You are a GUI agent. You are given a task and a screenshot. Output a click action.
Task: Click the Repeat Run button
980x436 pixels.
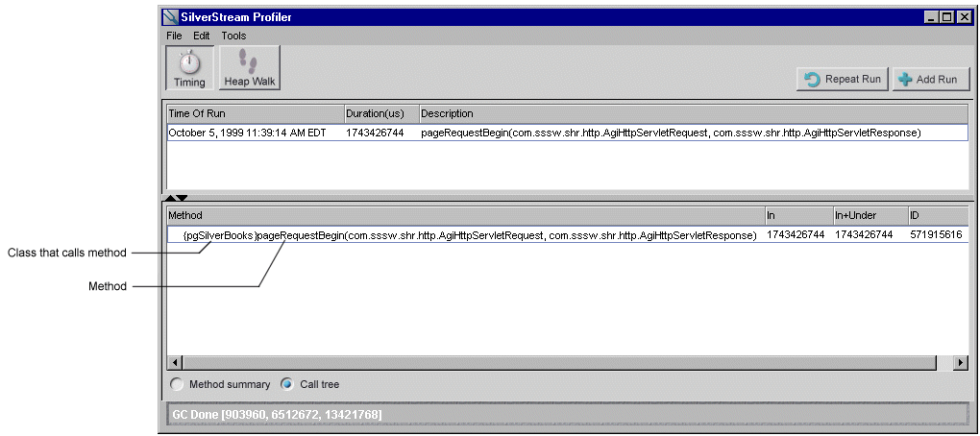[x=842, y=80]
